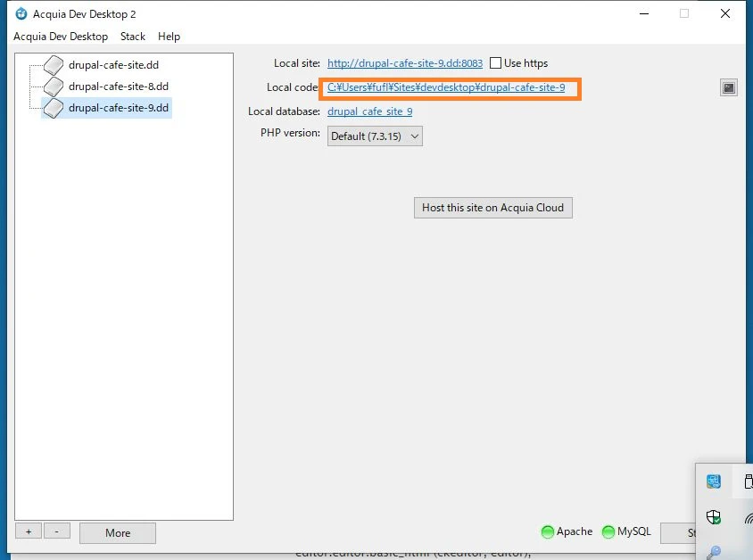Click the minus button to remove site
Viewport: 753px width, 560px height.
pos(57,531)
